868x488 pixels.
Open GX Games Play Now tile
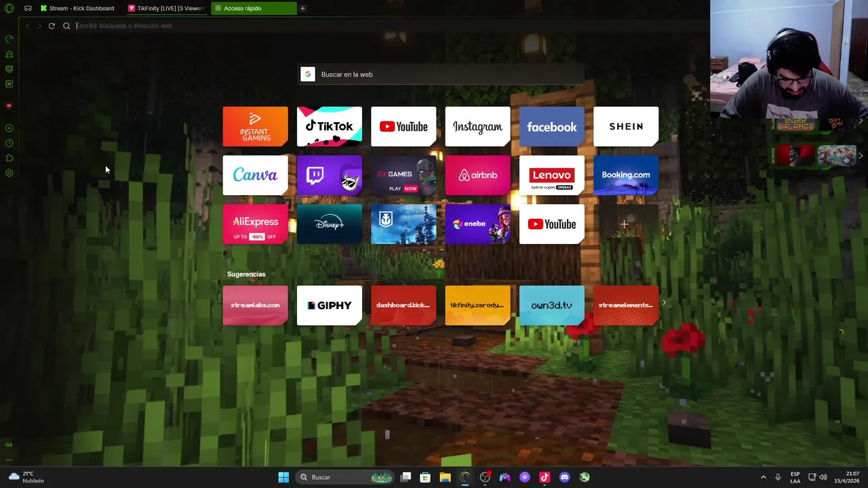point(403,176)
